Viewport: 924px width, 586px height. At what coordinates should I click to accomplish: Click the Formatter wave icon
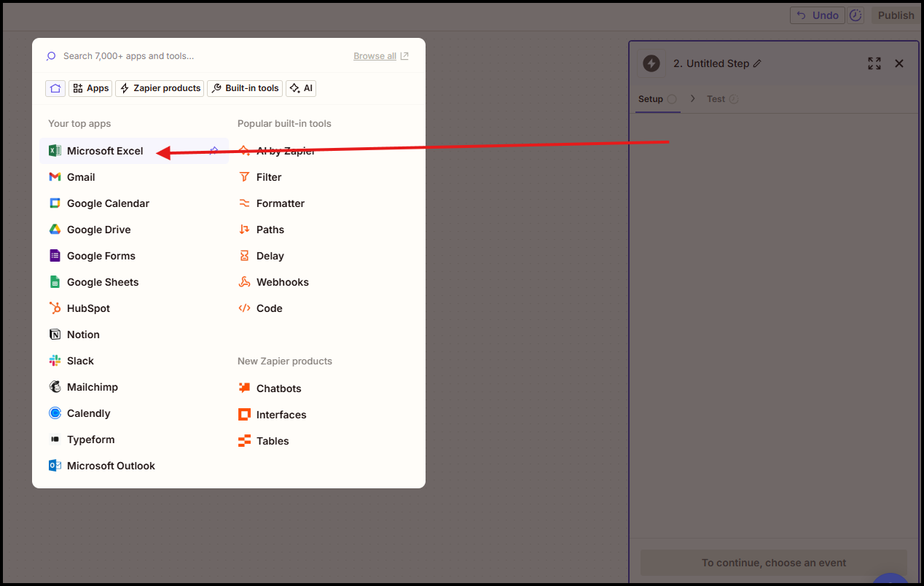(244, 203)
